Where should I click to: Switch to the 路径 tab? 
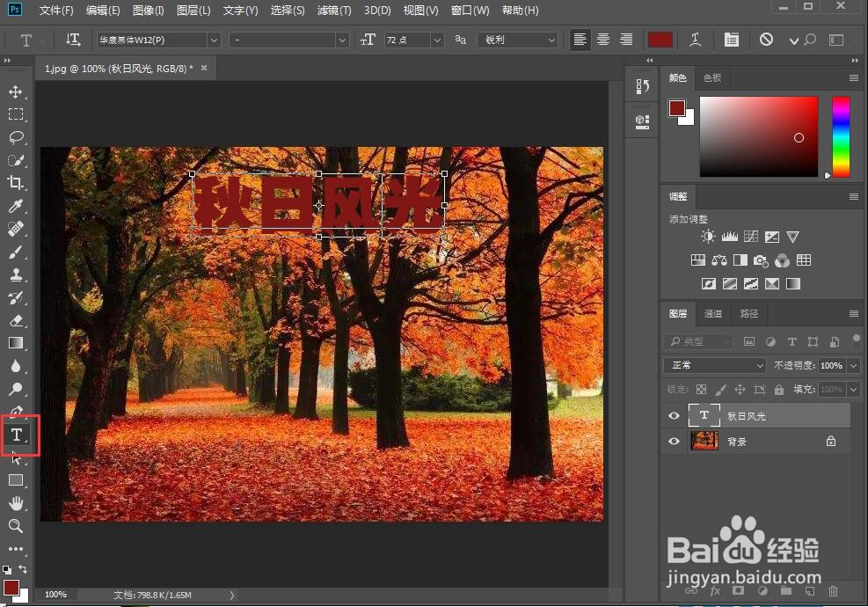749,314
